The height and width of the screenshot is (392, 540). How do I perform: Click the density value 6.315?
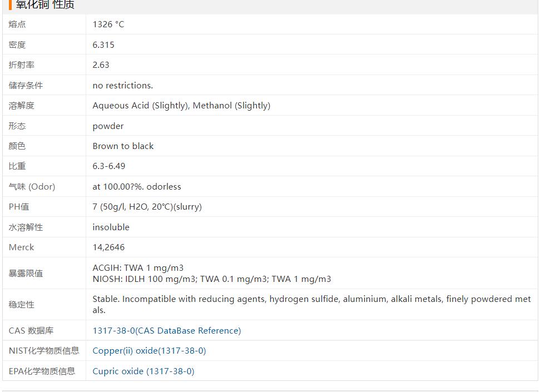pyautogui.click(x=103, y=45)
